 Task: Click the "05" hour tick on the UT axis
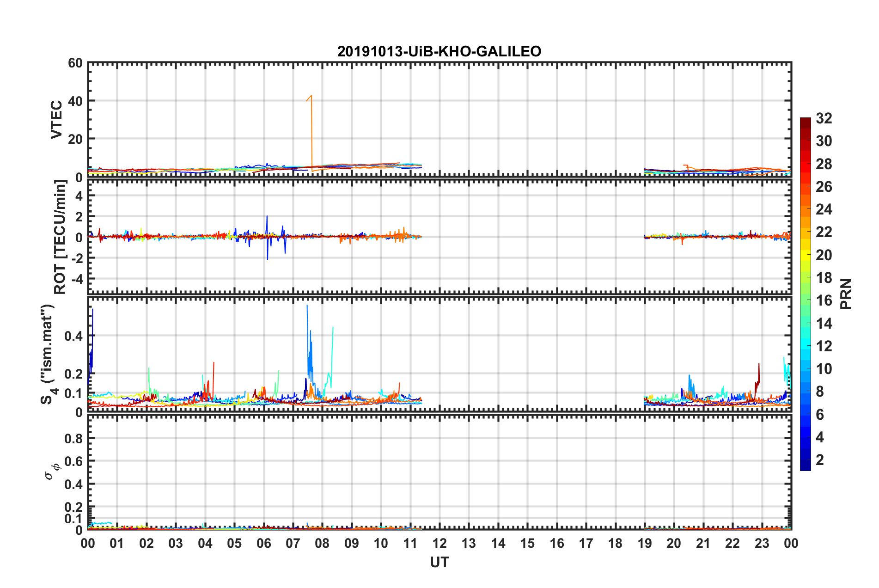point(234,543)
